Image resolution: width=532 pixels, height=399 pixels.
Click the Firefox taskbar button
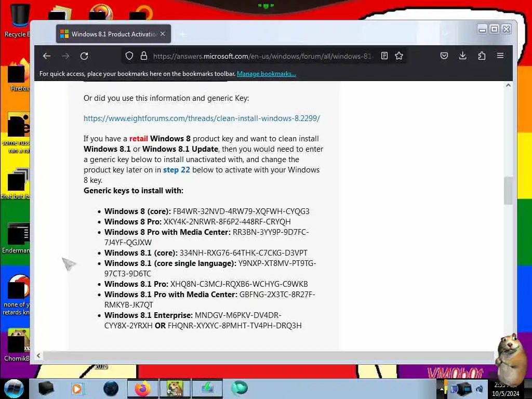coord(142,389)
